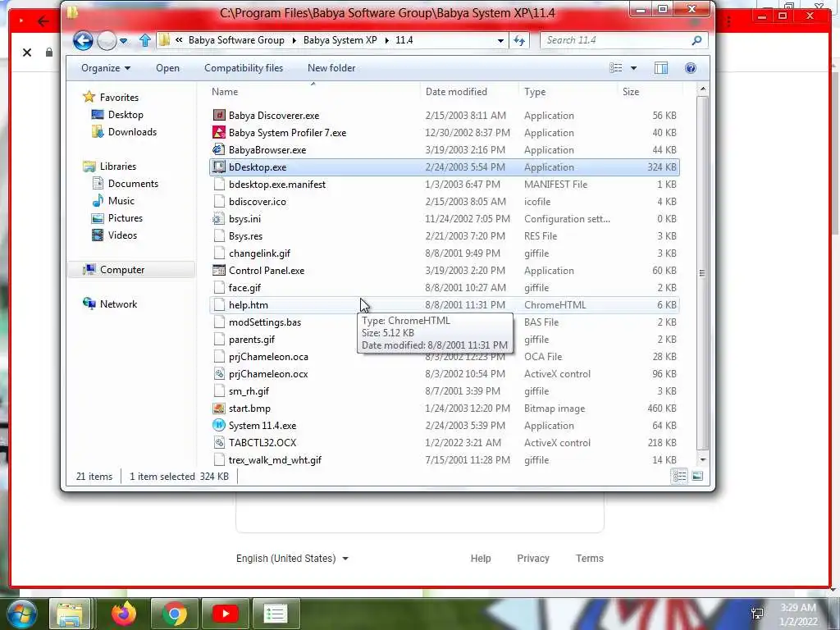Select Babya System Profiler 7.exe icon

(x=218, y=132)
